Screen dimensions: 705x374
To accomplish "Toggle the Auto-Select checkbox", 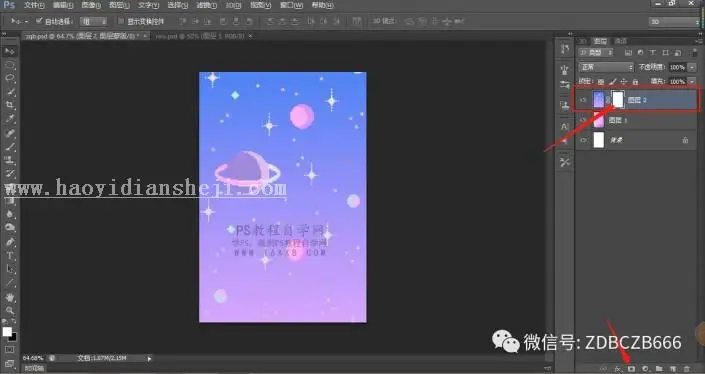I will (39, 21).
